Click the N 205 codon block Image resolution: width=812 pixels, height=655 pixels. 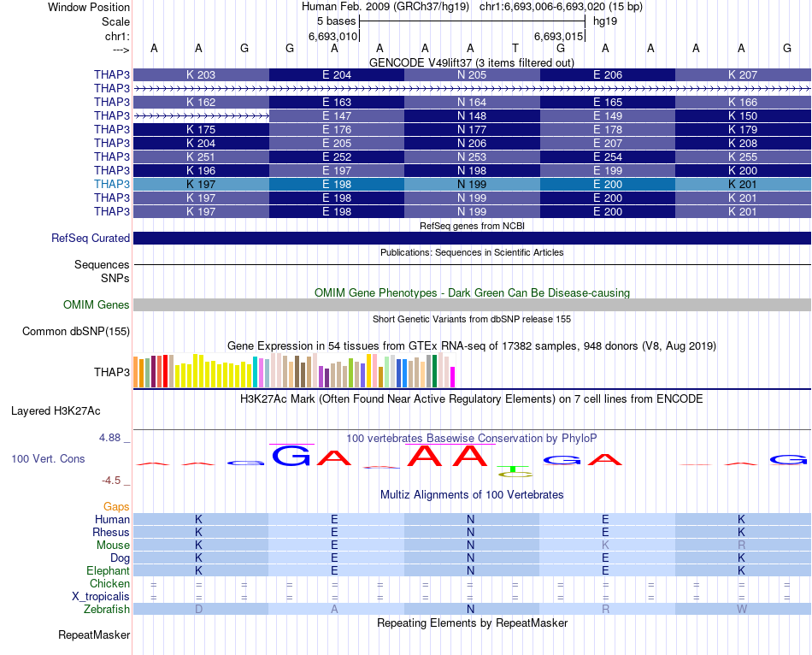point(472,74)
